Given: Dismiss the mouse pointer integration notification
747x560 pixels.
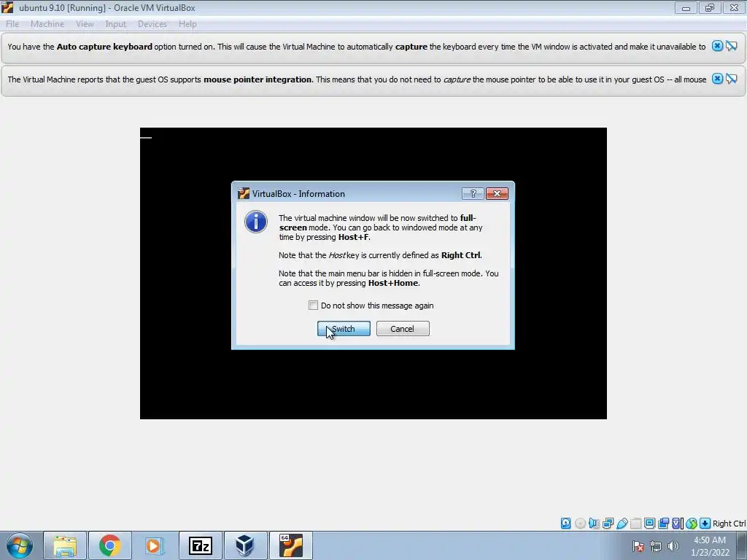Looking at the screenshot, I should (717, 79).
